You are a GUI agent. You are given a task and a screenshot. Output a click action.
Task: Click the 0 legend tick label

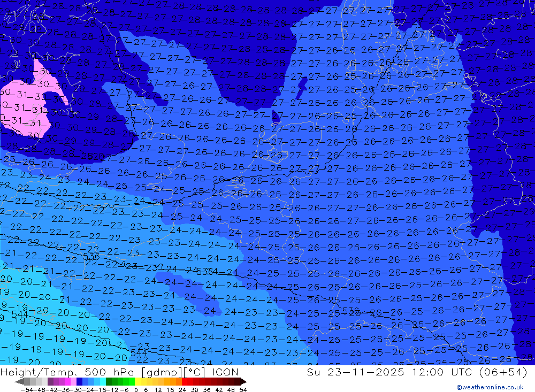136,390
